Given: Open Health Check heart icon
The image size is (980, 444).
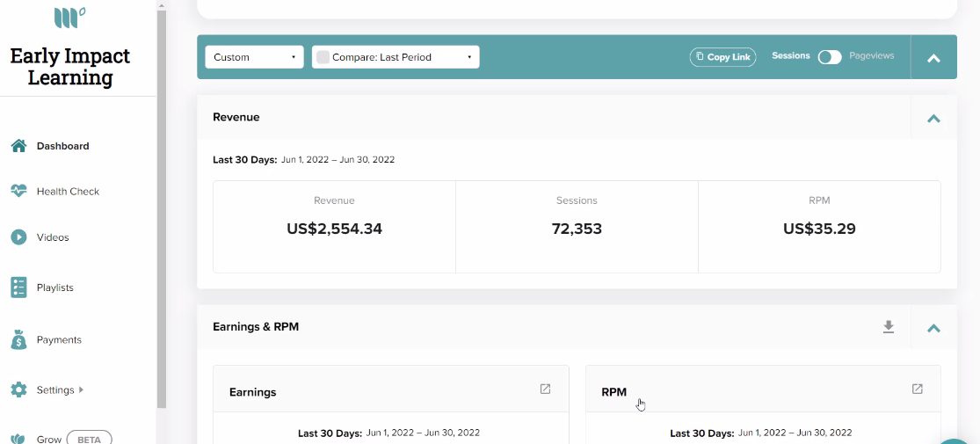Looking at the screenshot, I should (x=18, y=192).
